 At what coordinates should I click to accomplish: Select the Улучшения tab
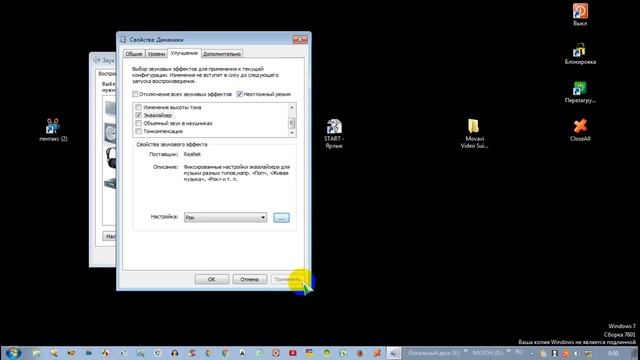(184, 53)
